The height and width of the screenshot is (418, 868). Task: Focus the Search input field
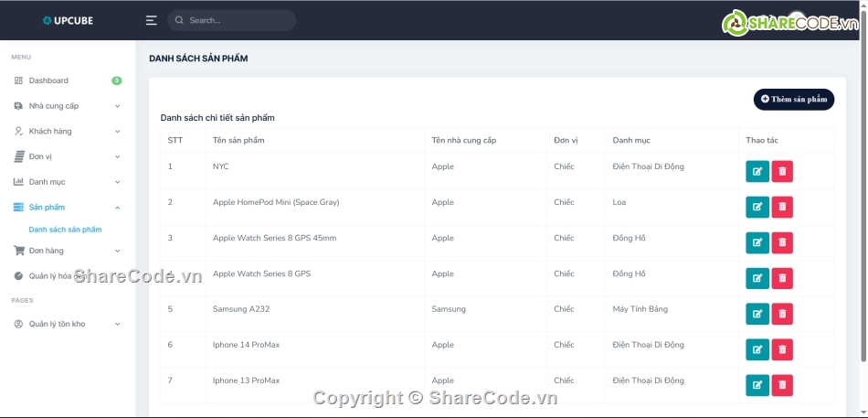pos(231,20)
